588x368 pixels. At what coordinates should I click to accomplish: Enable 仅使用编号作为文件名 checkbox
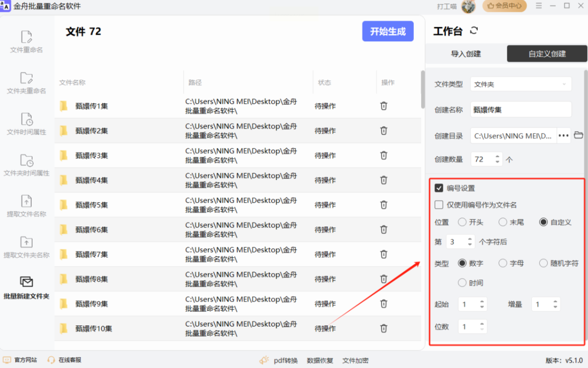click(x=439, y=205)
